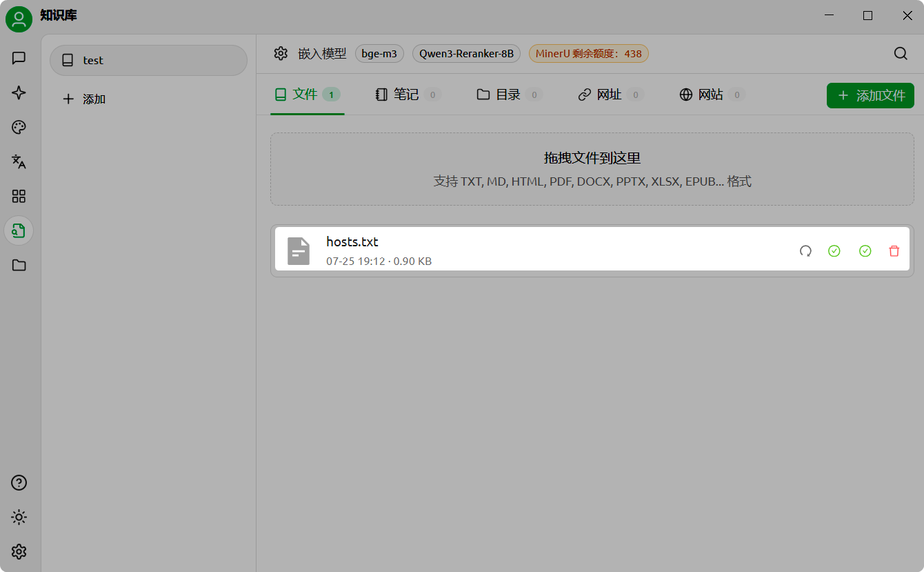Delete hosts.txt with the trash icon
This screenshot has width=924, height=572.
click(x=894, y=251)
